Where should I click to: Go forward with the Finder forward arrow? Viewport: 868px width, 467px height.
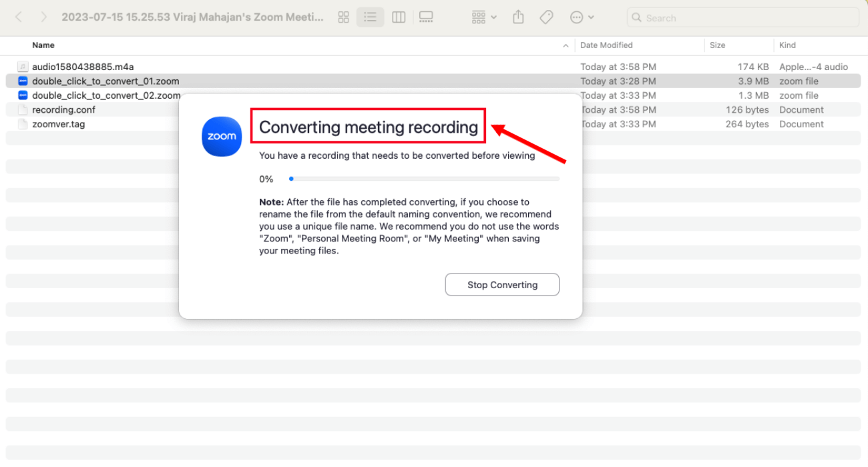coord(43,17)
